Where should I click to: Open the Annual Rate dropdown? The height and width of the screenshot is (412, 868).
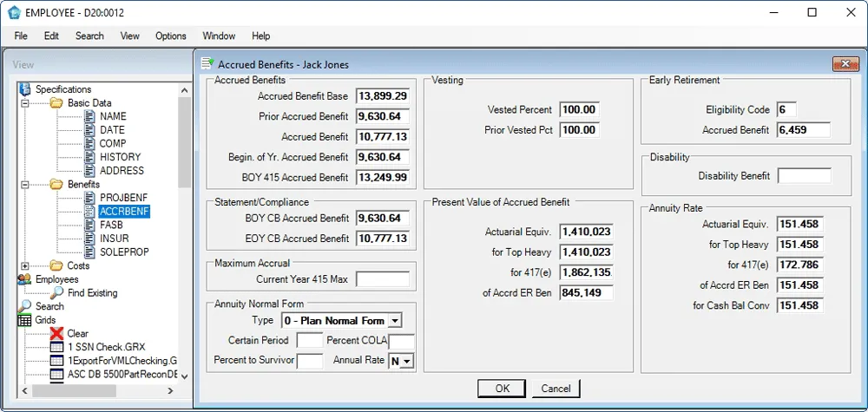point(407,361)
